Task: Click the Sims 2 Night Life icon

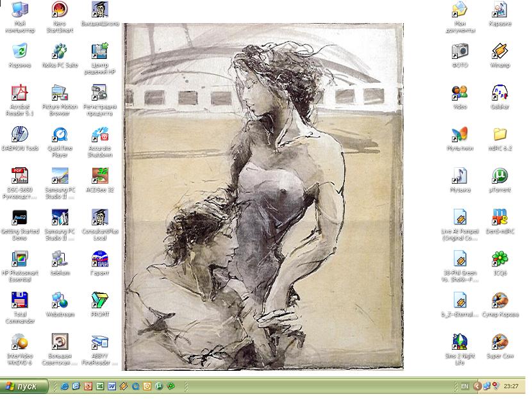Action: click(460, 343)
